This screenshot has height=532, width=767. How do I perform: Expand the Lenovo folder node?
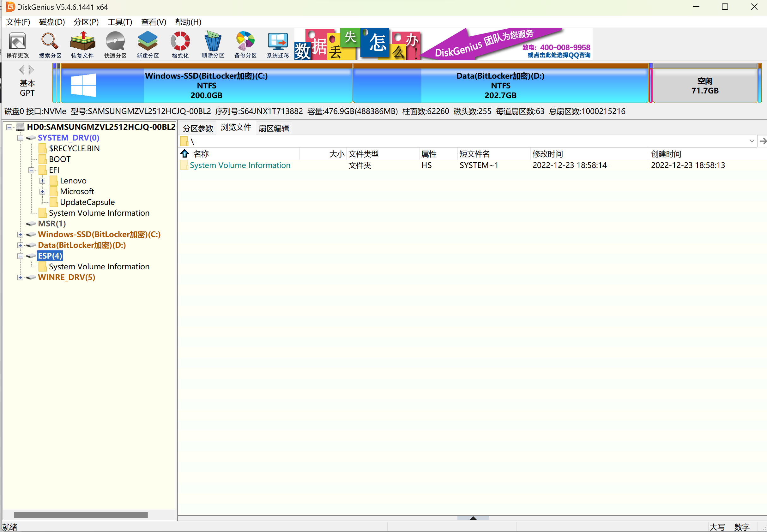point(42,181)
